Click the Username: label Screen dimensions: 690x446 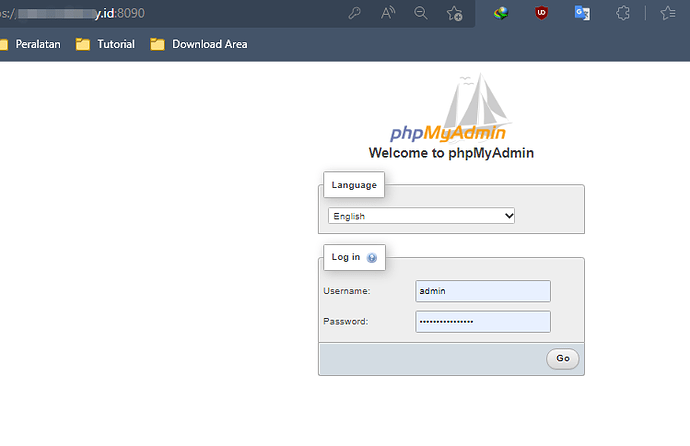click(347, 291)
